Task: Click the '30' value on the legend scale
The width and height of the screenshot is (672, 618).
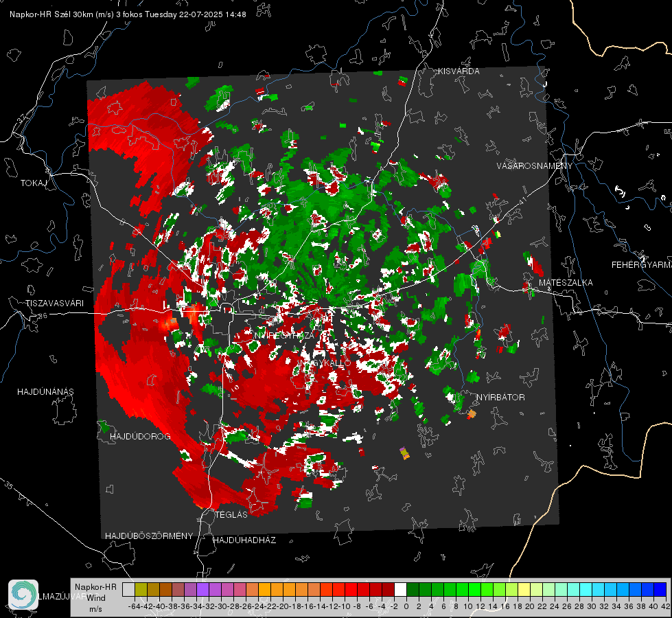Action: click(x=592, y=606)
